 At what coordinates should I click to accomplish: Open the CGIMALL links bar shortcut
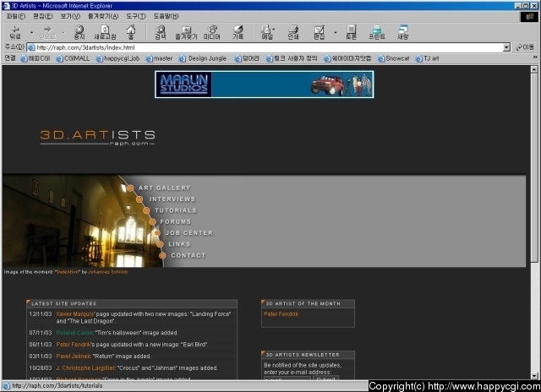73,58
